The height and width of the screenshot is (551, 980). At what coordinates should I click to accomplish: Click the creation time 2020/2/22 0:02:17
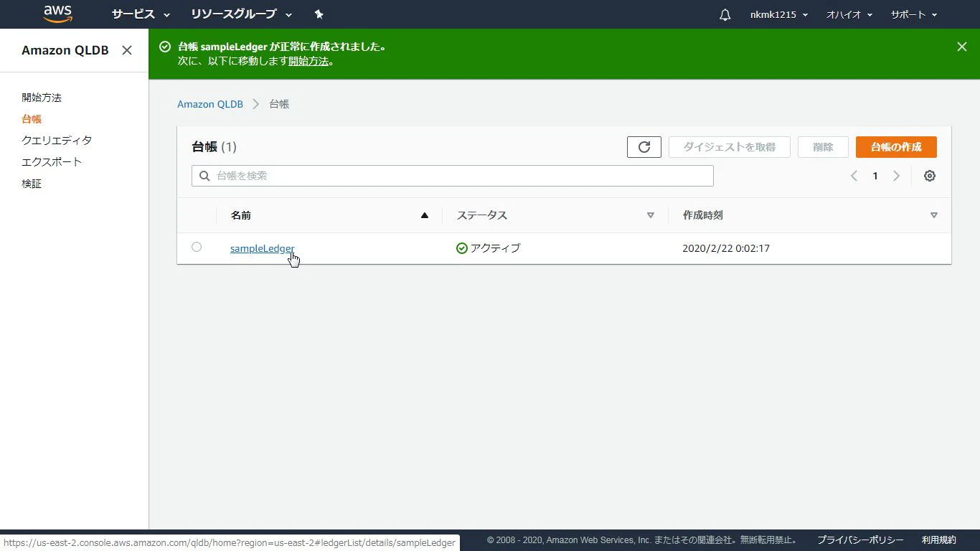726,248
